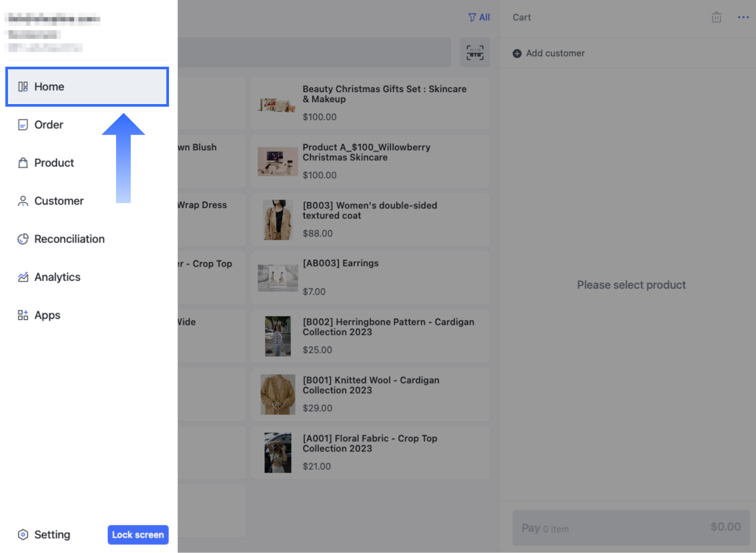Click Add customer in the cart
This screenshot has width=756, height=553.
tap(549, 53)
